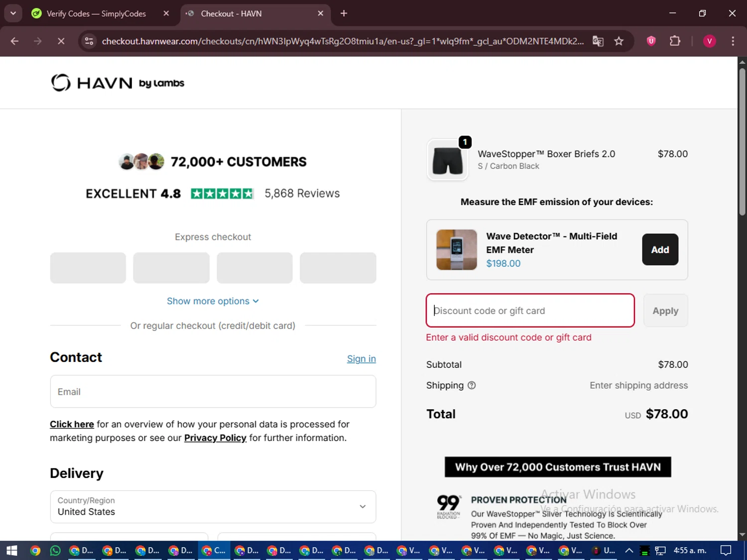Image resolution: width=747 pixels, height=560 pixels.
Task: Click the HAVN logo in the header
Action: click(118, 83)
